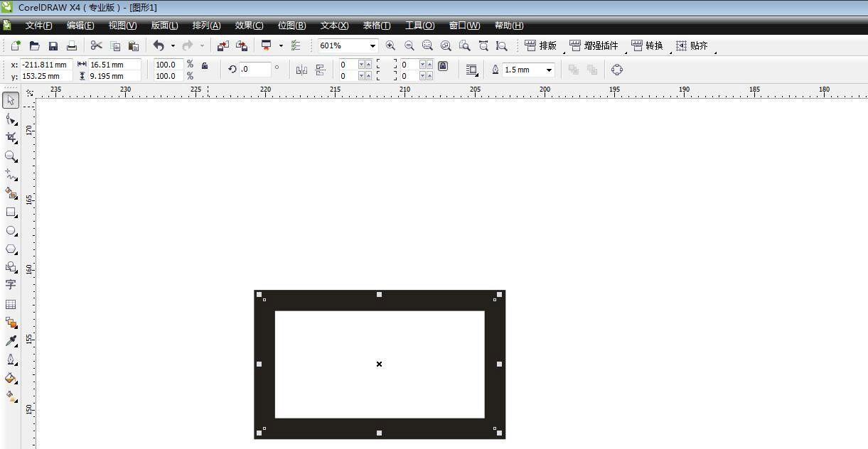Screen dimensions: 868x449
Task: Expand the outline width dropdown
Action: [549, 70]
